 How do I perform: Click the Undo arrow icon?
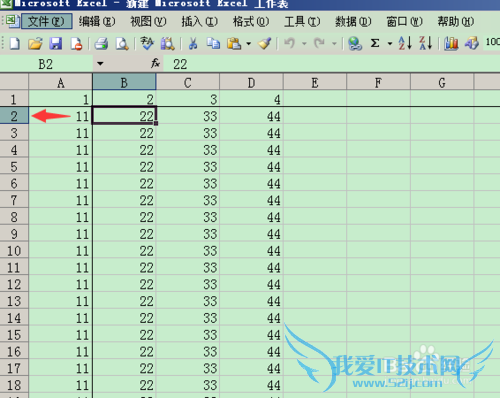point(290,43)
